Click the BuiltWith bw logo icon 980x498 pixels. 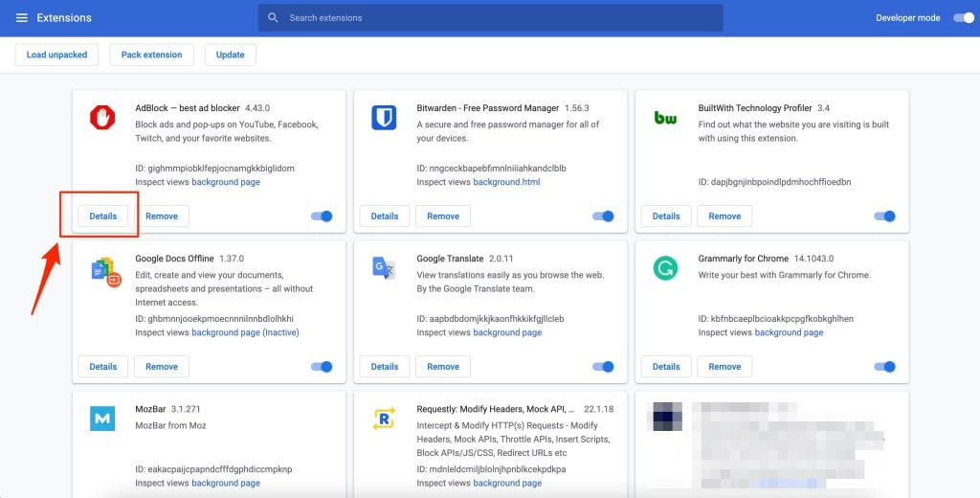coord(665,117)
